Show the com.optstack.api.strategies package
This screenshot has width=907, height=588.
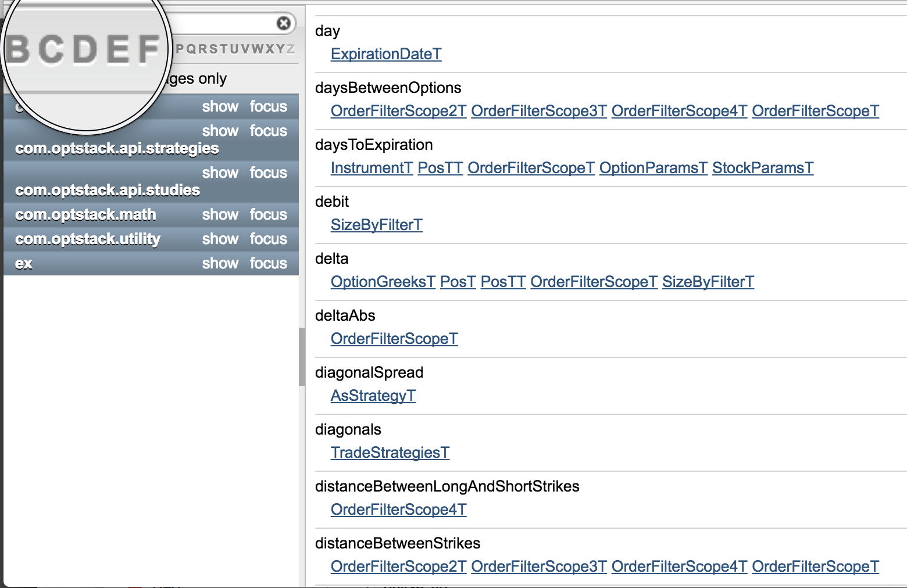pos(220,131)
